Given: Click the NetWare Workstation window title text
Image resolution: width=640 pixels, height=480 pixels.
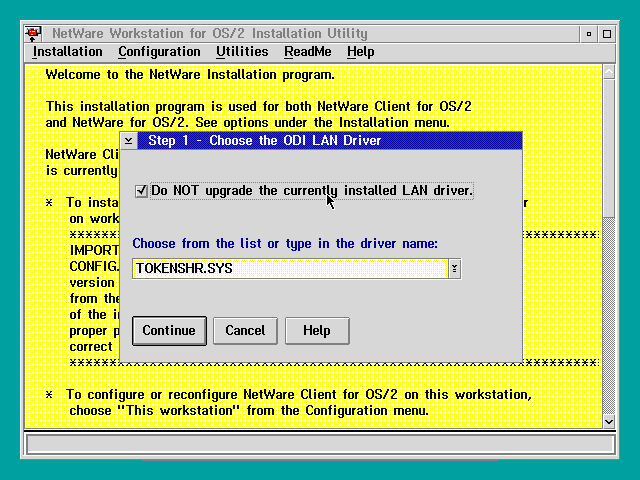Looking at the screenshot, I should pyautogui.click(x=210, y=33).
